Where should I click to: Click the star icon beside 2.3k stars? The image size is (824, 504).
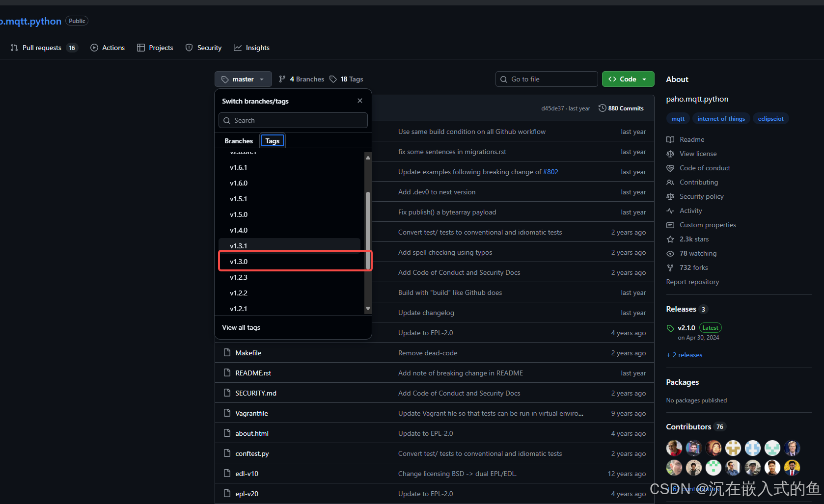point(670,239)
